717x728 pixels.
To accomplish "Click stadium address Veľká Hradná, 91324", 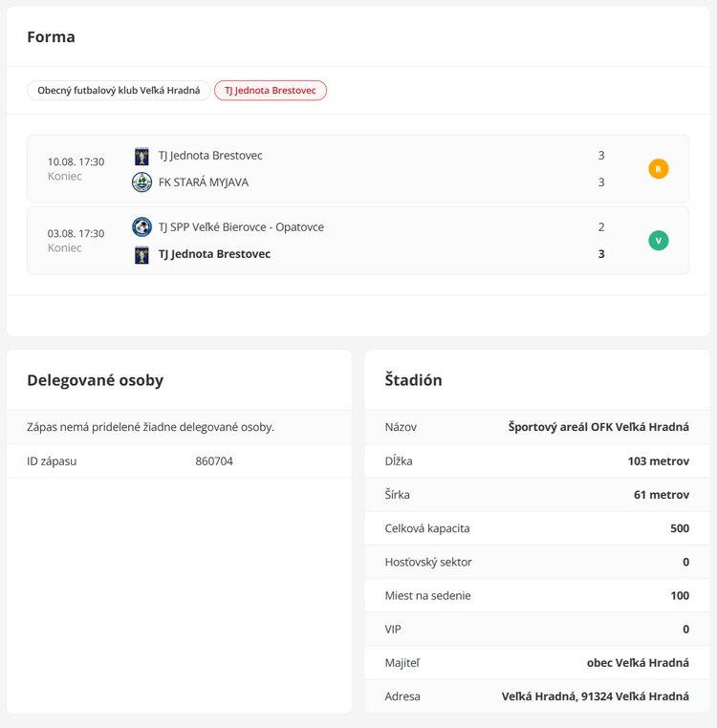I will (x=595, y=696).
